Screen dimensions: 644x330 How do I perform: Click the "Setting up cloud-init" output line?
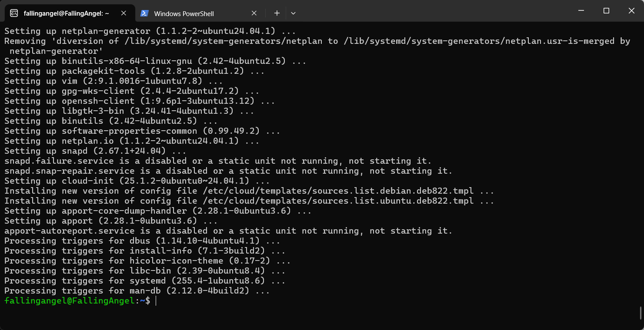click(x=137, y=181)
